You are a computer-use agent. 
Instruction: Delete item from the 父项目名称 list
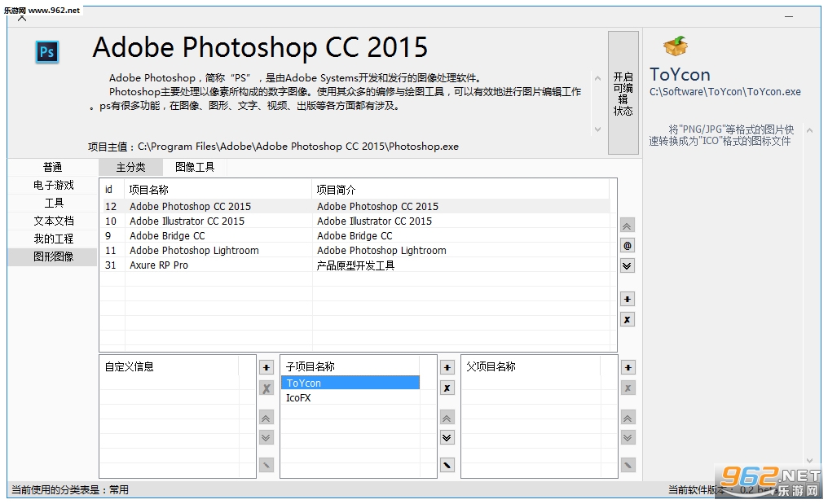coord(628,388)
